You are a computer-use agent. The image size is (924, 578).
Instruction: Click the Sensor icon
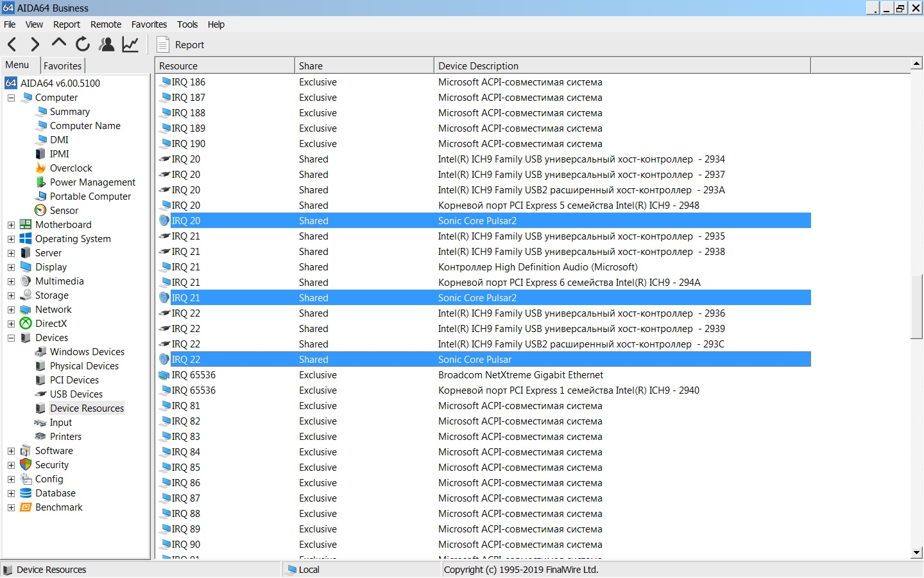click(41, 211)
